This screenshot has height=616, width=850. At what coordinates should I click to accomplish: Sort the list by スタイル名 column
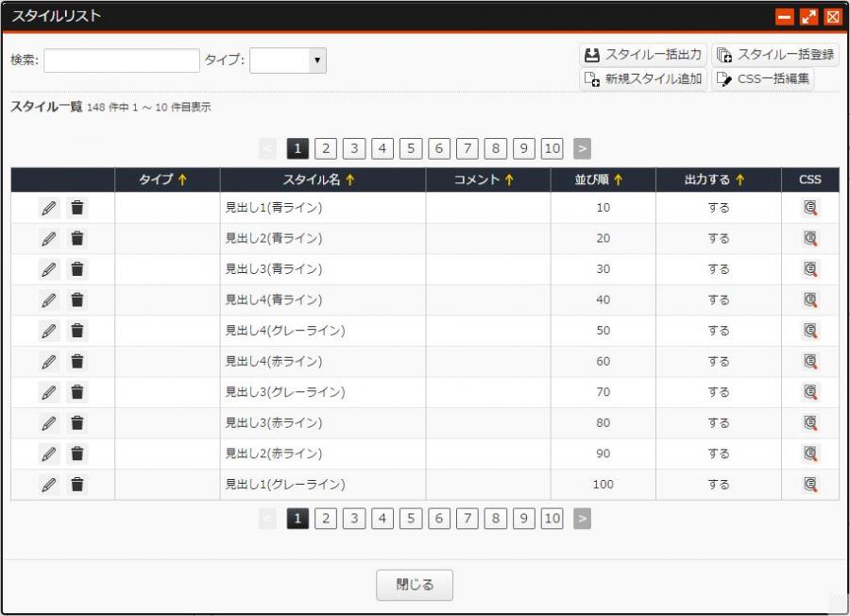(318, 180)
